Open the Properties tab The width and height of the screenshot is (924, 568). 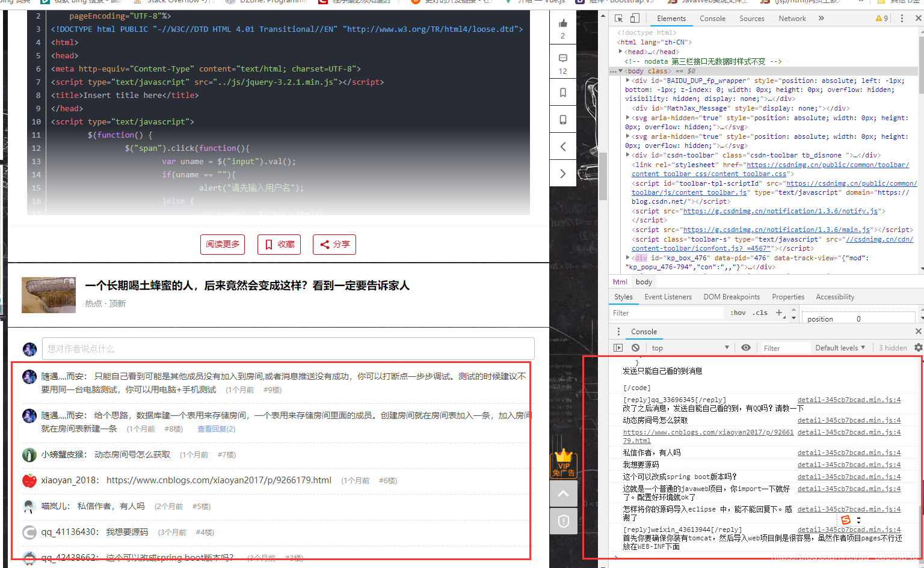click(788, 297)
